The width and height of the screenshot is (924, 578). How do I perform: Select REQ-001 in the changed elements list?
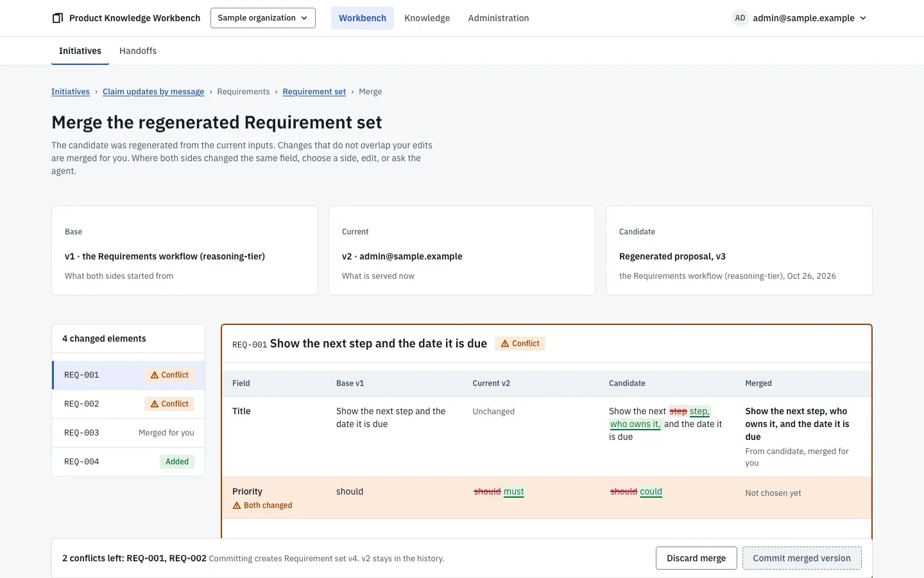pos(128,375)
